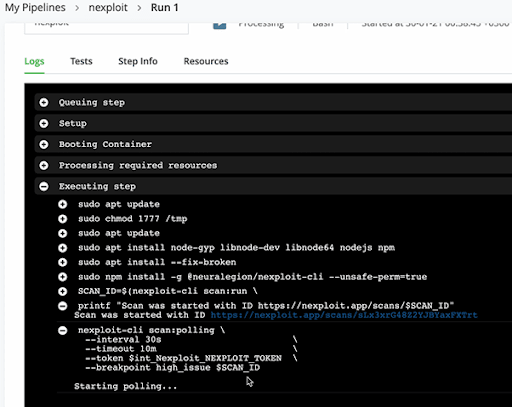Expand the Booting Container section
Viewport: 512px width, 407px height.
(x=44, y=144)
